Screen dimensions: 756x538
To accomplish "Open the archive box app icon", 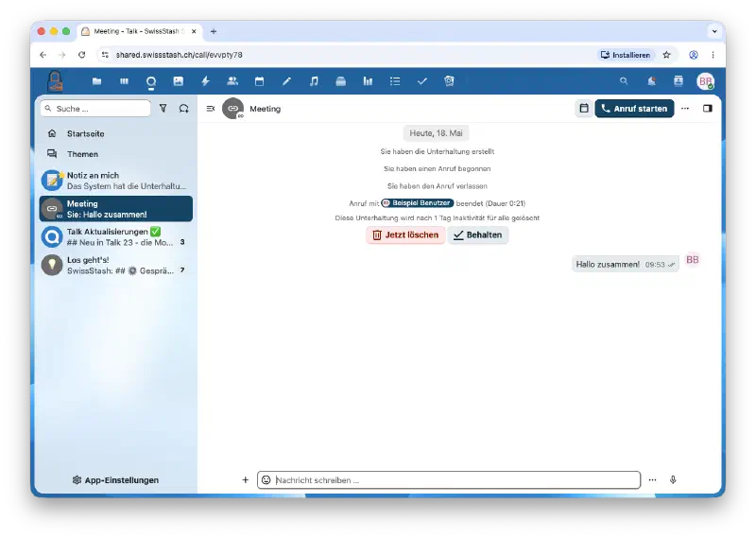I will [341, 81].
